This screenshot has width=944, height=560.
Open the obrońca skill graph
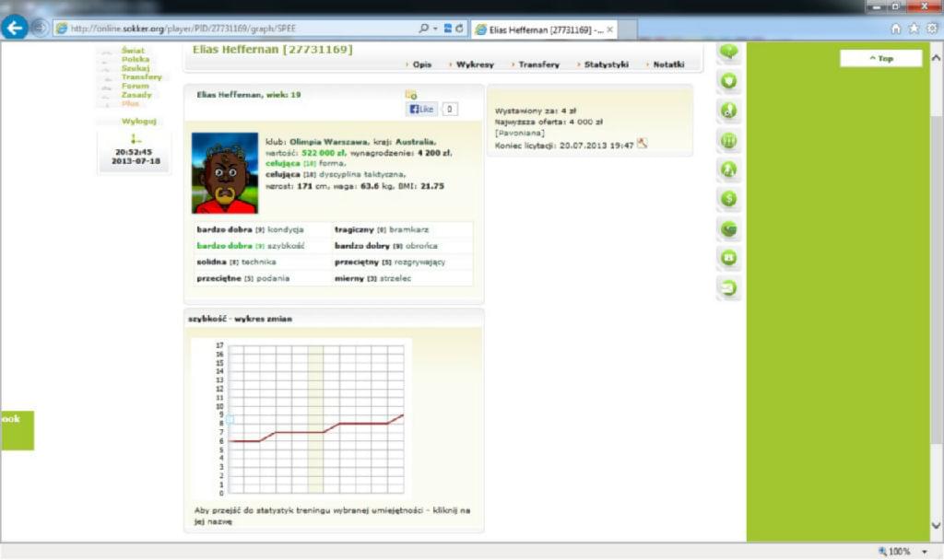pyautogui.click(x=421, y=246)
